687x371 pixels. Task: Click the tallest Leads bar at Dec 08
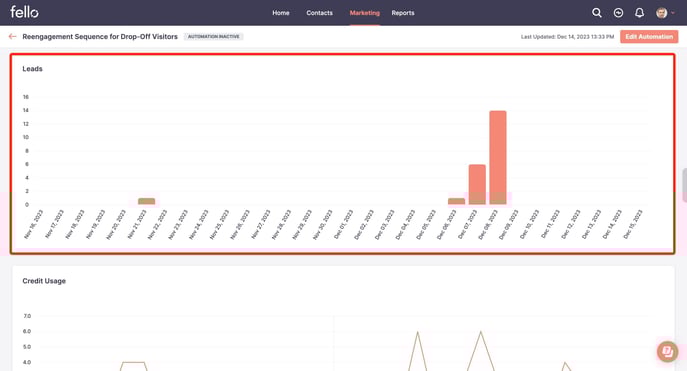point(498,157)
